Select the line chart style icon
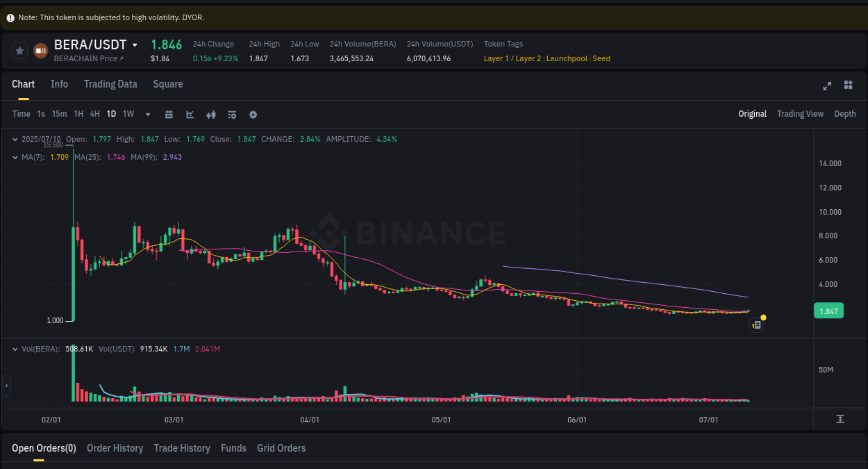 click(x=190, y=114)
